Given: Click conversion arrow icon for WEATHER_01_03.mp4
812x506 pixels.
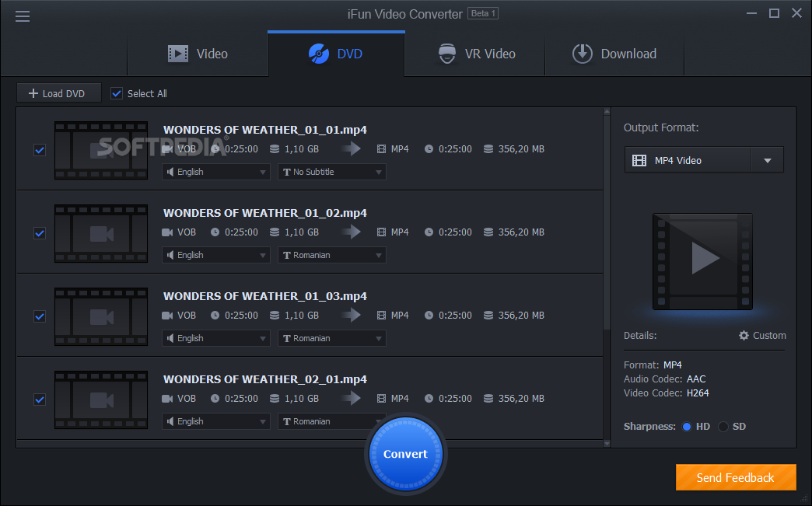Looking at the screenshot, I should (352, 315).
